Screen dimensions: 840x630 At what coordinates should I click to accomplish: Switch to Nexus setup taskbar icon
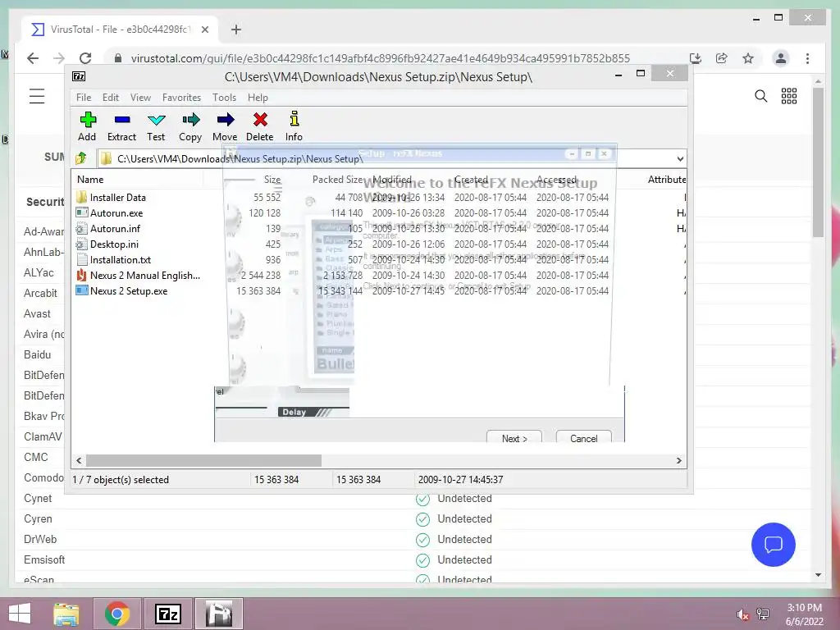coord(219,614)
